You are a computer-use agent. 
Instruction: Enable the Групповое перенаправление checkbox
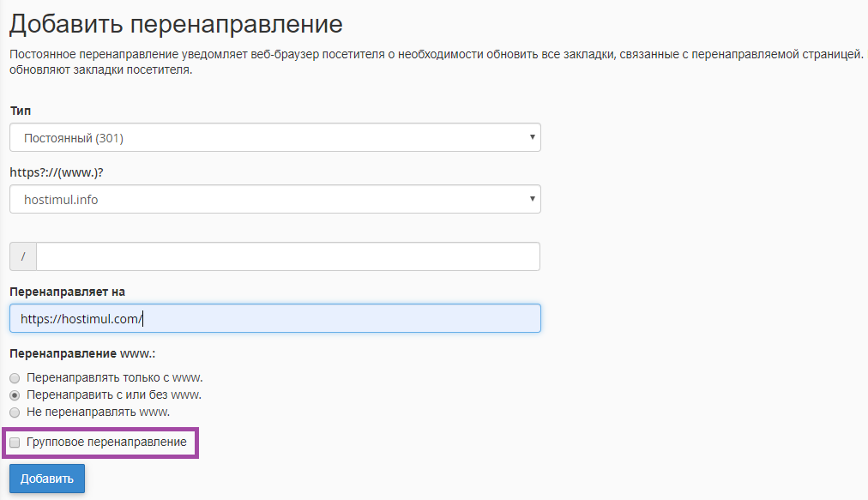(15, 443)
